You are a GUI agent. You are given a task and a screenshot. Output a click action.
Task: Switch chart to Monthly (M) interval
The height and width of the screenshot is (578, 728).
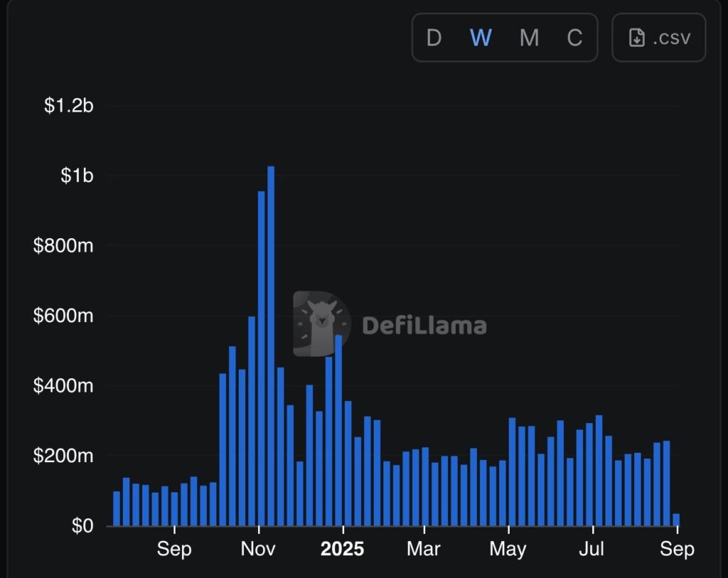(x=529, y=38)
